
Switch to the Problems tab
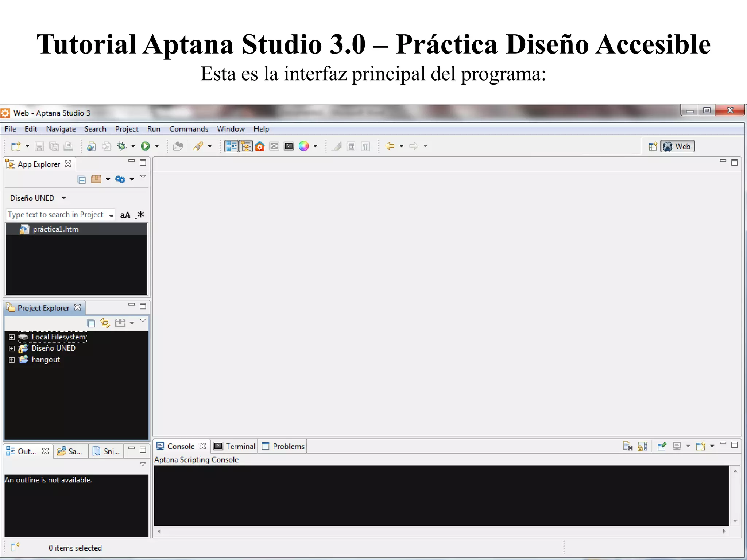click(x=284, y=446)
